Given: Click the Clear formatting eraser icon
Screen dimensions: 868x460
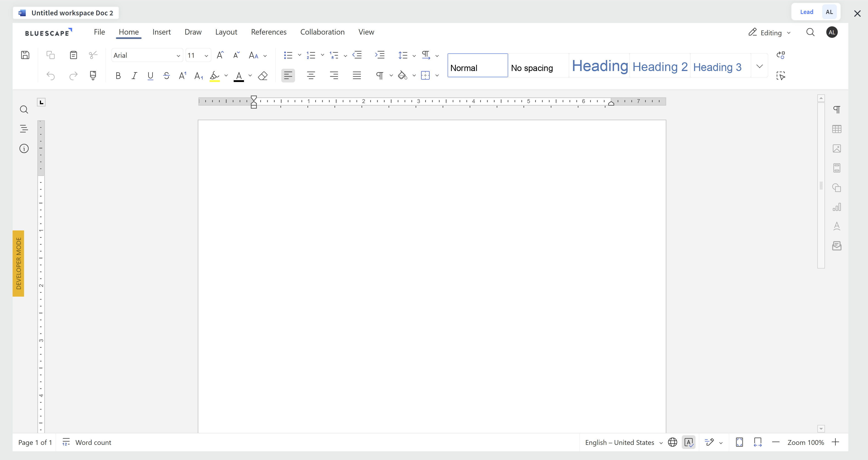Looking at the screenshot, I should pos(263,76).
